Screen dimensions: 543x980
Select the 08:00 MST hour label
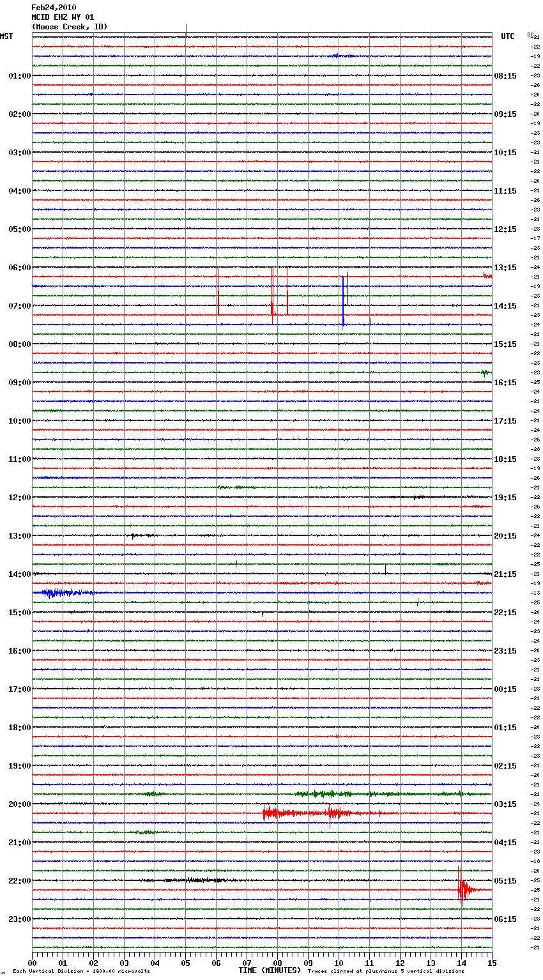coord(20,344)
